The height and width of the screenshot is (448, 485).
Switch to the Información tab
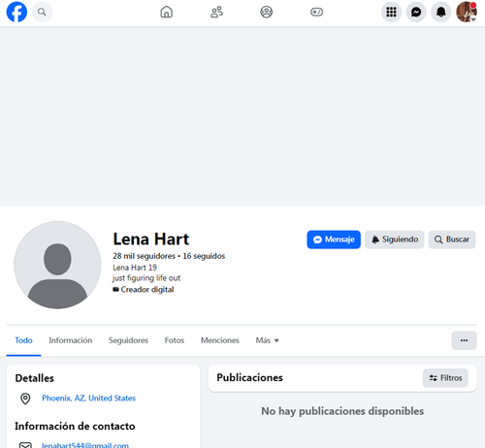[71, 340]
